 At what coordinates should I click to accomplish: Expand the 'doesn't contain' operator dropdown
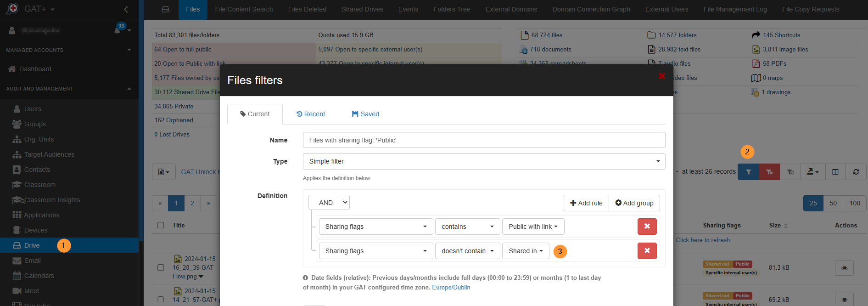(x=467, y=251)
